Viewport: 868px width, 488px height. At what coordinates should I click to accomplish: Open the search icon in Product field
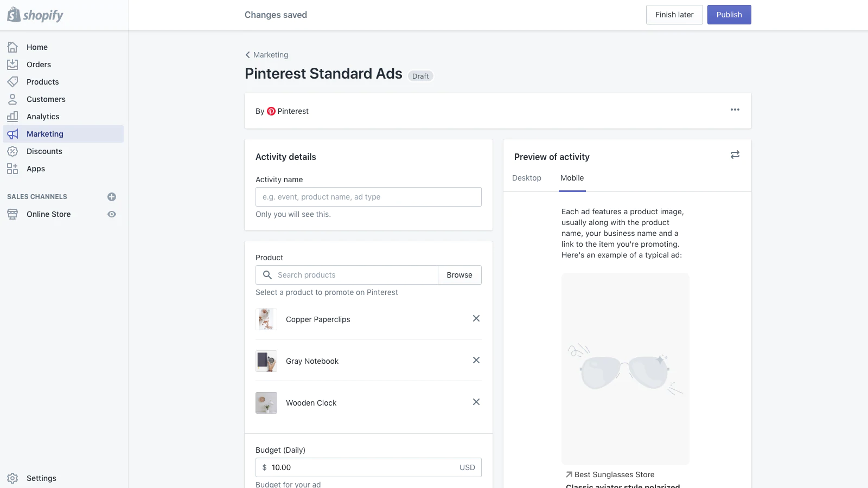267,275
